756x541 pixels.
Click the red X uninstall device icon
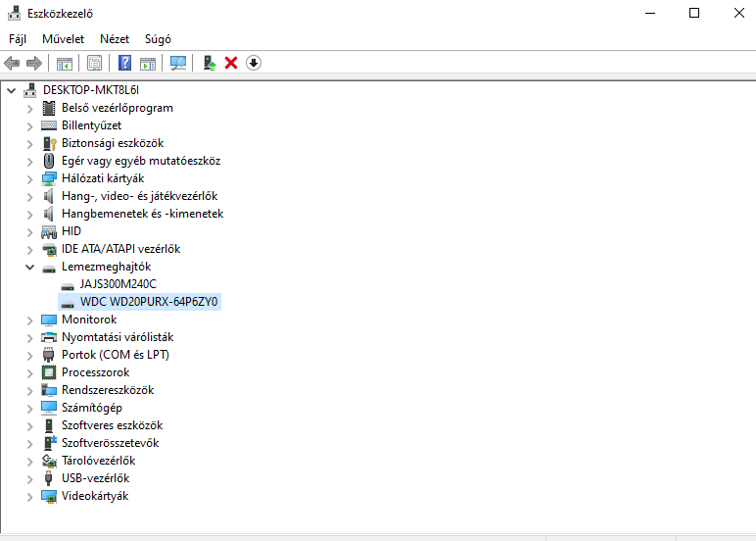point(231,64)
